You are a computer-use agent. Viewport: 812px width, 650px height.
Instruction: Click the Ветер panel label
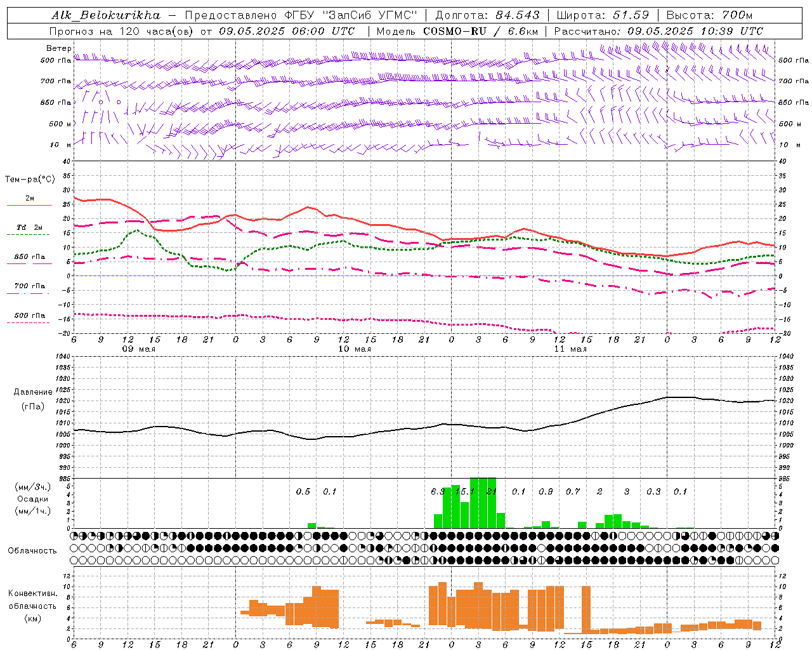tap(58, 48)
